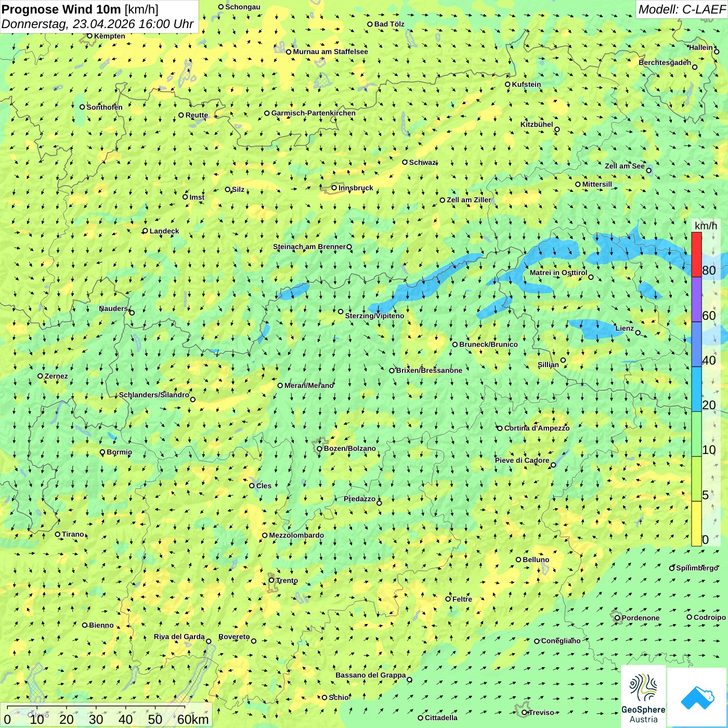Click the Trento city marker

[271, 580]
